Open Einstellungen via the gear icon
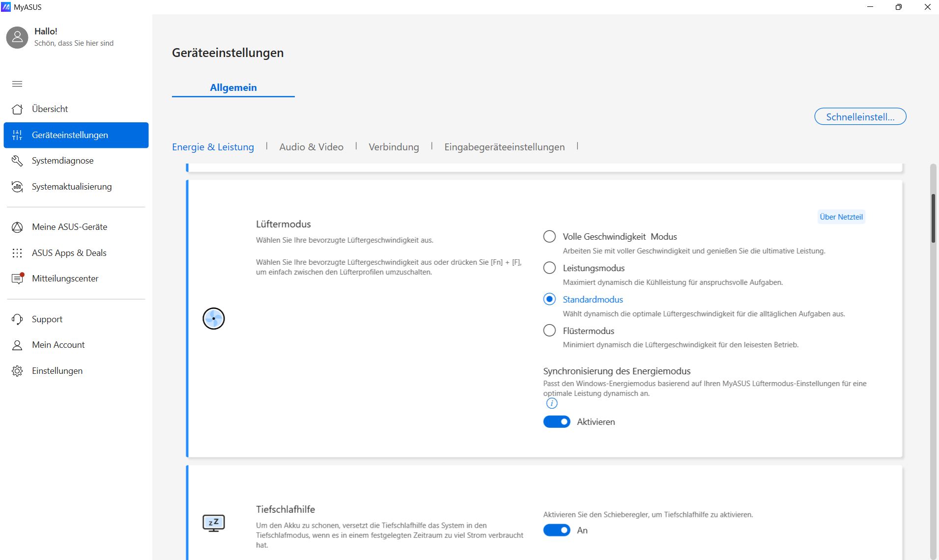The width and height of the screenshot is (939, 560). [17, 371]
